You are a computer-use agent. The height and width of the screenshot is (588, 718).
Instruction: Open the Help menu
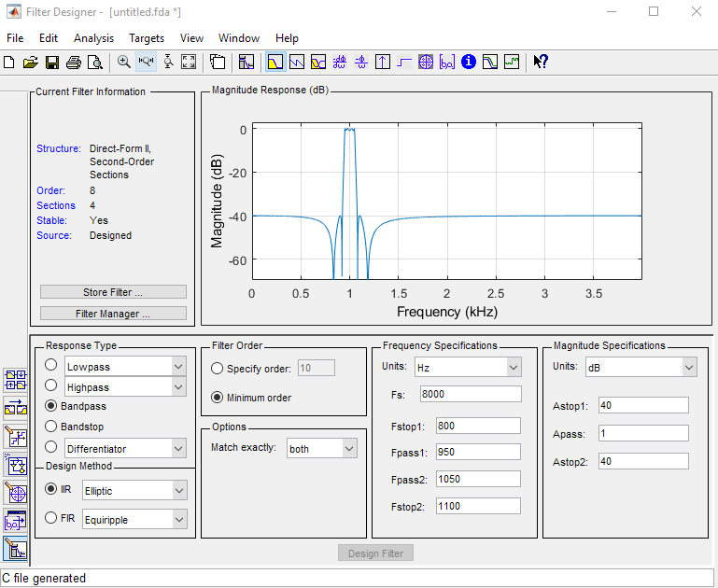(x=288, y=38)
